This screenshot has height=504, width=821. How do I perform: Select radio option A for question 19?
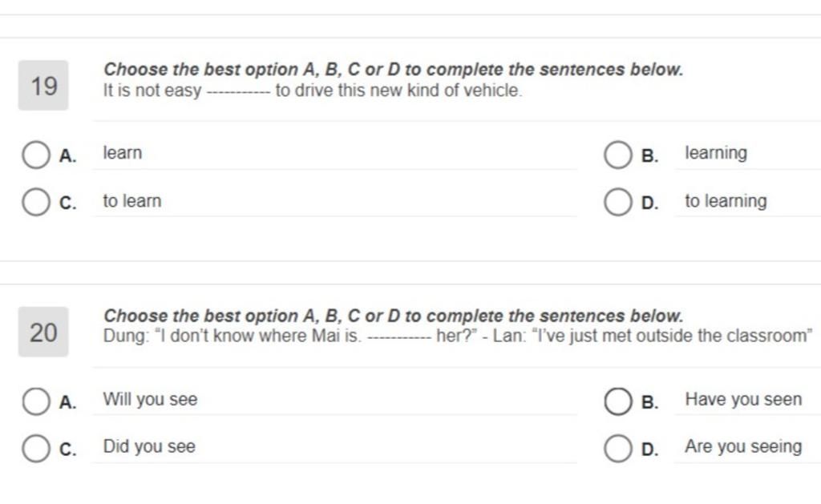(35, 155)
